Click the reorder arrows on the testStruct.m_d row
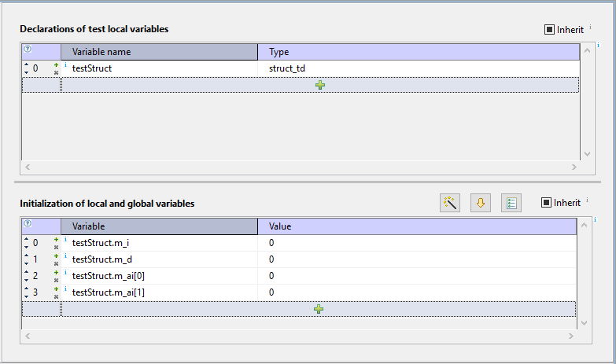The width and height of the screenshot is (616, 364). pyautogui.click(x=27, y=259)
